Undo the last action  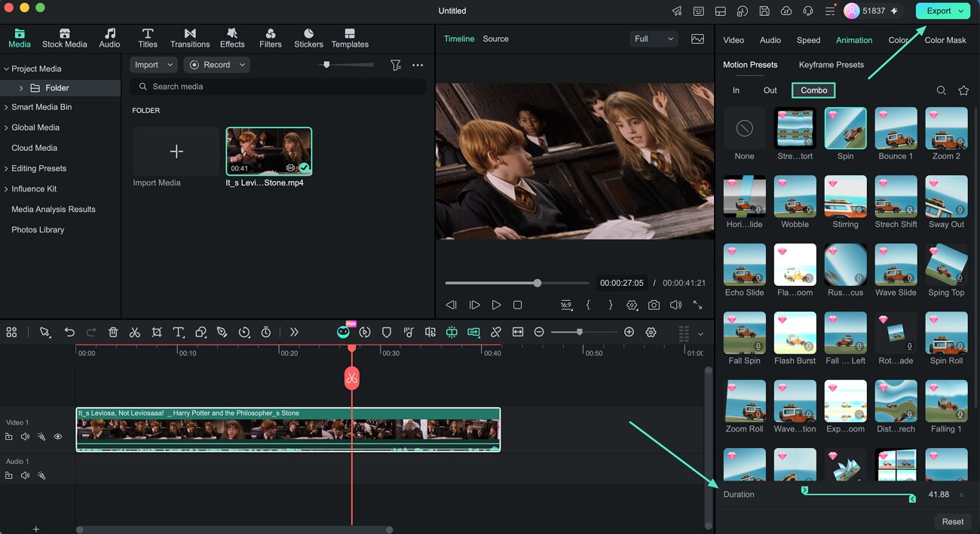point(69,332)
